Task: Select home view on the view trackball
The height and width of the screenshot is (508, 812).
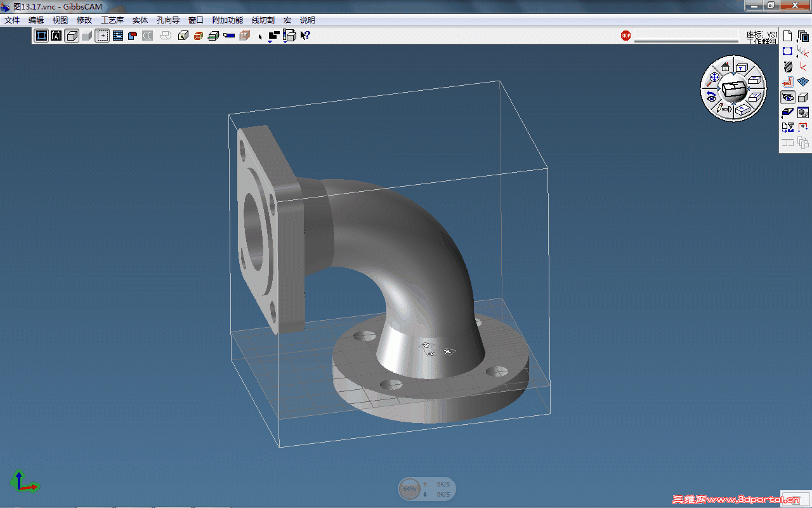Action: coord(726,67)
